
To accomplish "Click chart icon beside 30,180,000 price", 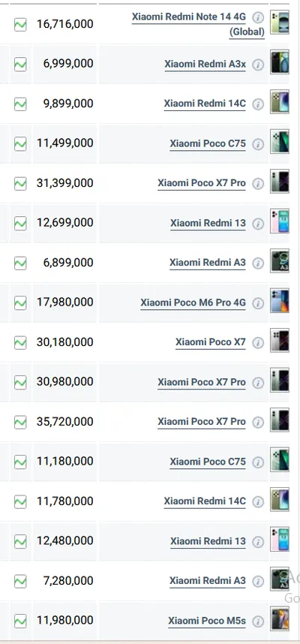I will (20, 342).
